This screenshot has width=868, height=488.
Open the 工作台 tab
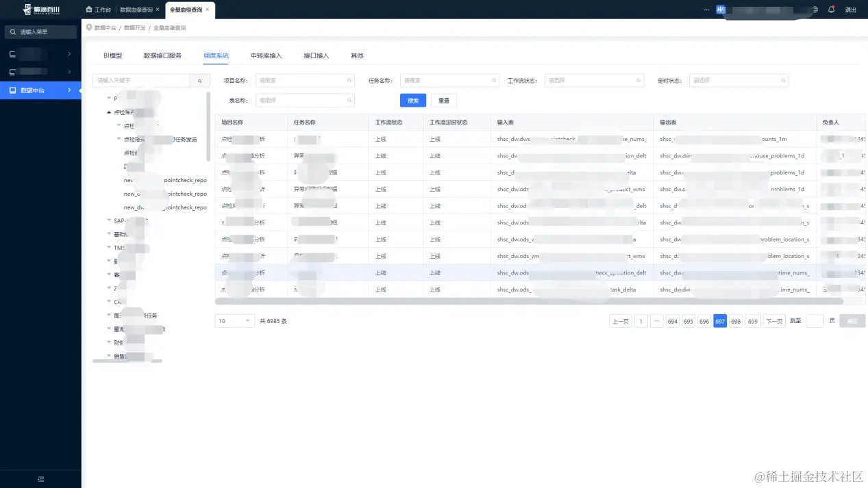(99, 10)
